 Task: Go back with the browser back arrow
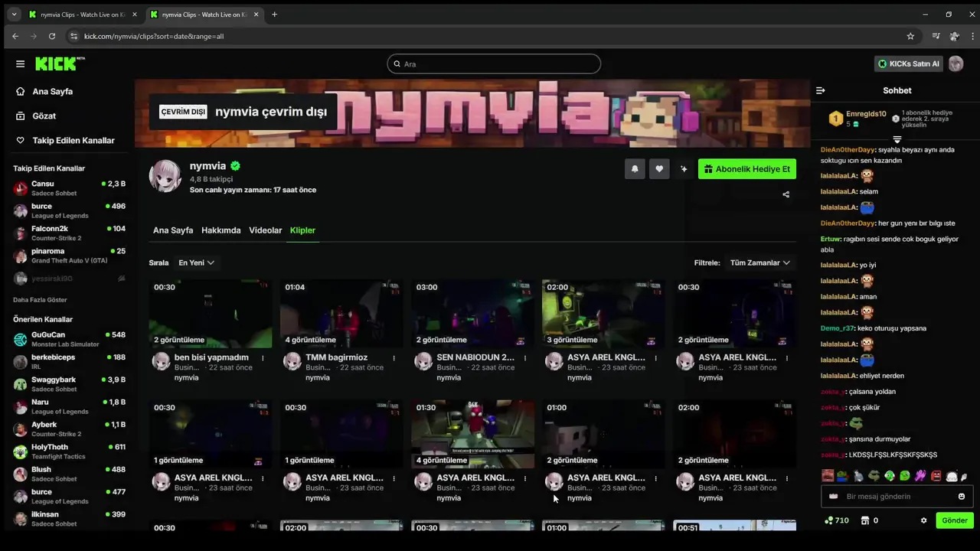[x=15, y=36]
